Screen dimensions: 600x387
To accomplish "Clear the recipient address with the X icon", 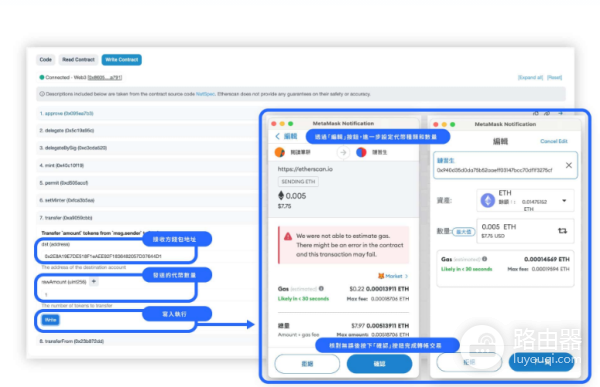I will click(569, 165).
